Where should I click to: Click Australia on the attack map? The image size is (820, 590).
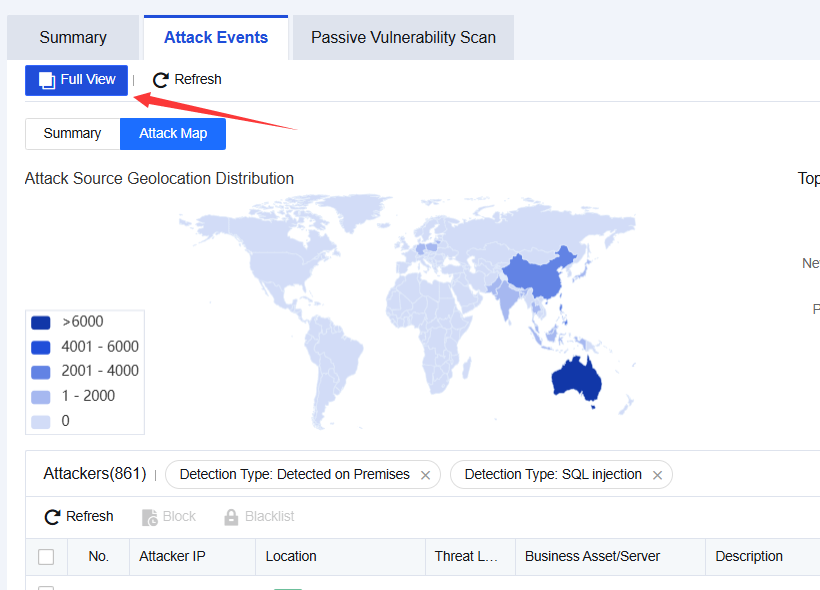[575, 380]
